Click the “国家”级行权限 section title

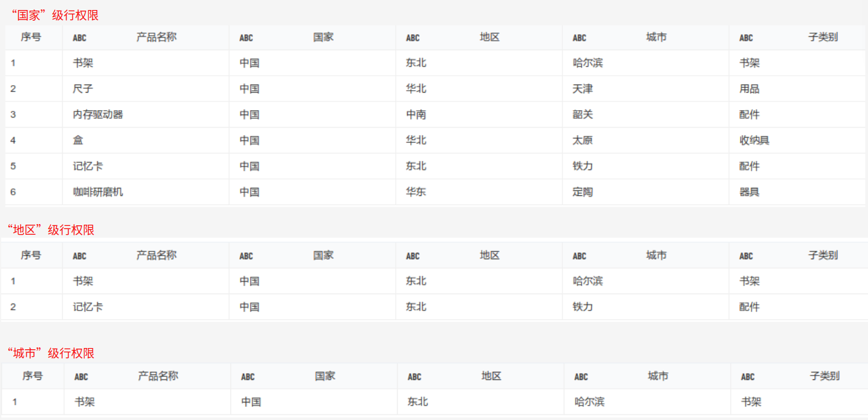point(54,16)
